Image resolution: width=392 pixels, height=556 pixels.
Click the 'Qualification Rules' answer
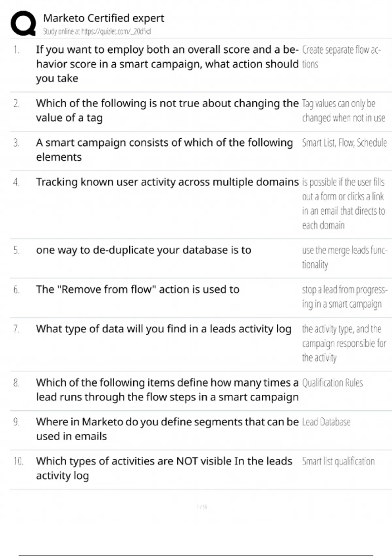point(332,383)
